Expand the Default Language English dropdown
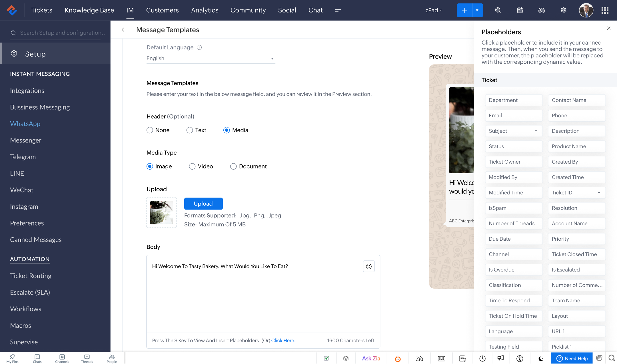617x364 pixels. 211,59
